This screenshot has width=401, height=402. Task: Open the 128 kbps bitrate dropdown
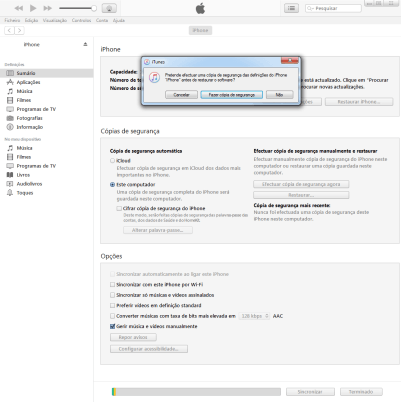254,316
